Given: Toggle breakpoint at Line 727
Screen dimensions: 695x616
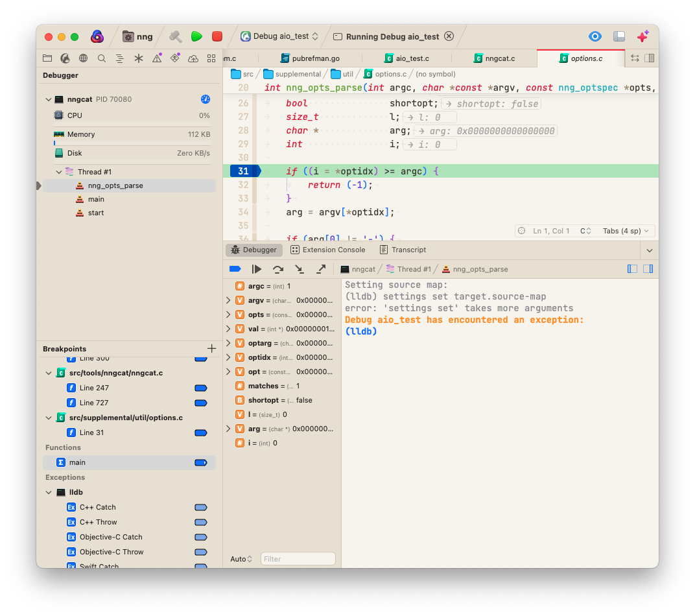Looking at the screenshot, I should coord(201,403).
